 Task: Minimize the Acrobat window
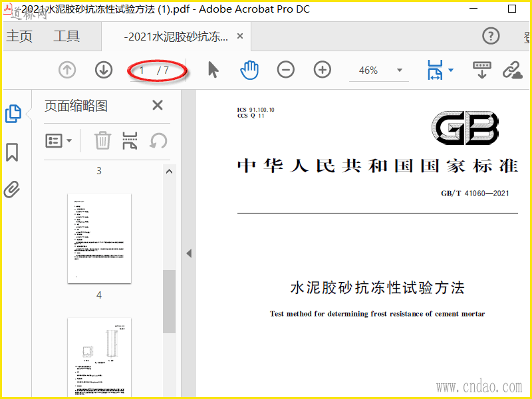473,9
